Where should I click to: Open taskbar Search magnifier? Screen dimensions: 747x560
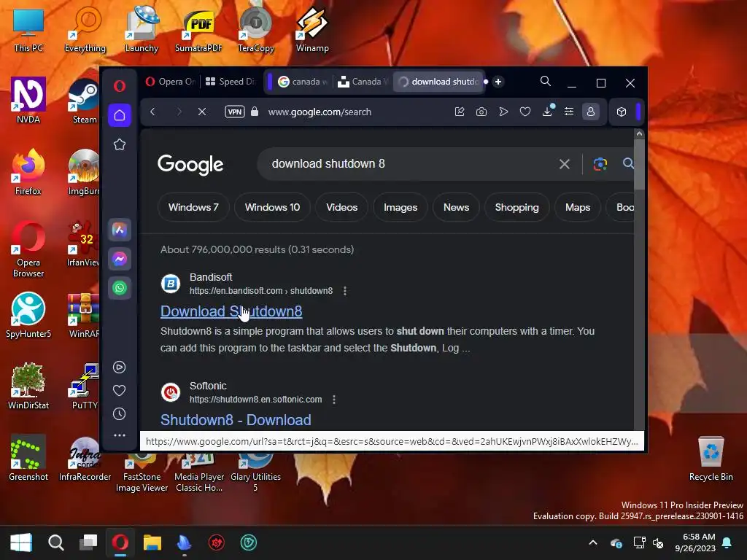(x=55, y=542)
